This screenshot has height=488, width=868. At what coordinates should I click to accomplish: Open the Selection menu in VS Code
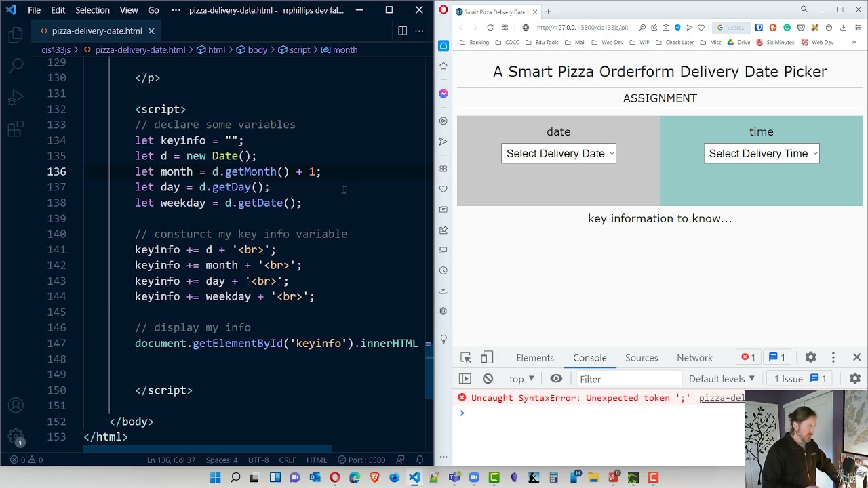92,10
